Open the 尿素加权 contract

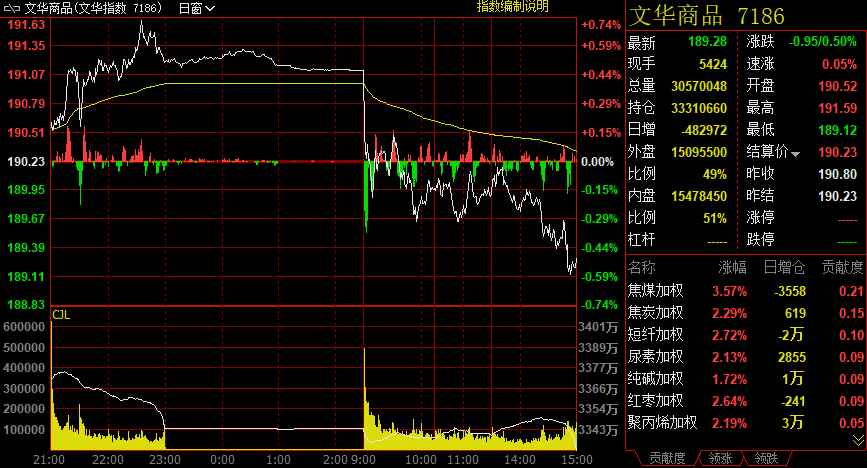(x=655, y=356)
